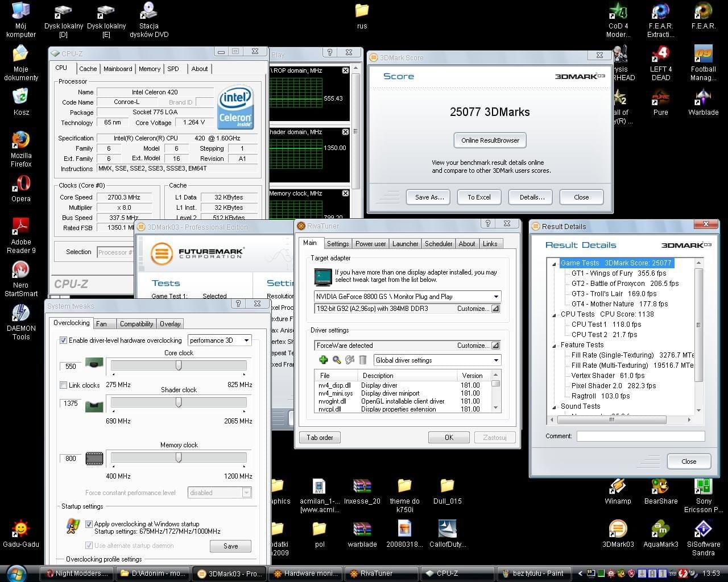The image size is (728, 582).
Task: Click Online ResultBrowser button
Action: (490, 140)
